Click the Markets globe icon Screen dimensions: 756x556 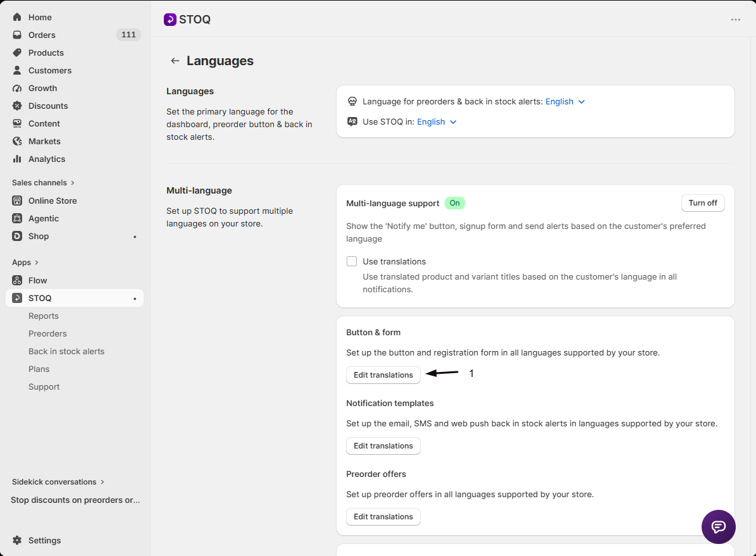17,141
